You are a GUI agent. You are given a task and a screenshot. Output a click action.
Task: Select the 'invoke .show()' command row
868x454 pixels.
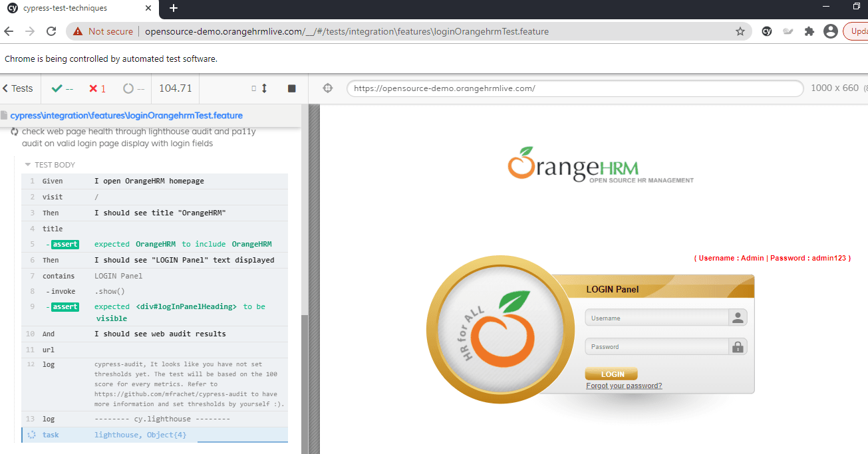(x=154, y=291)
